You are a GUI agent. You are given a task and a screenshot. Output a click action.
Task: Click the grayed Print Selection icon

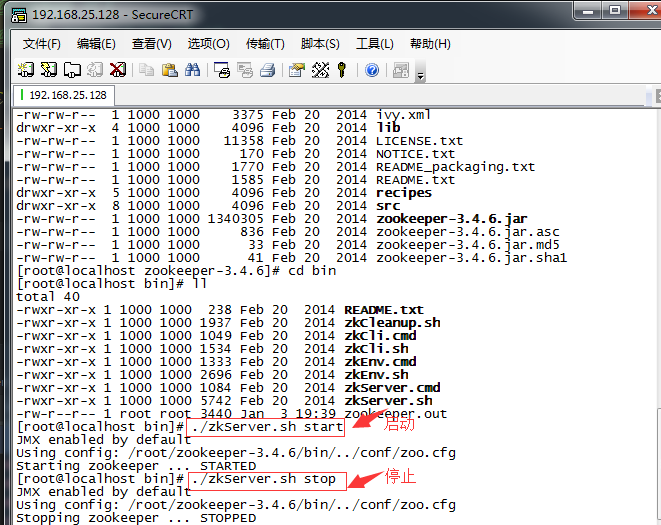[245, 70]
